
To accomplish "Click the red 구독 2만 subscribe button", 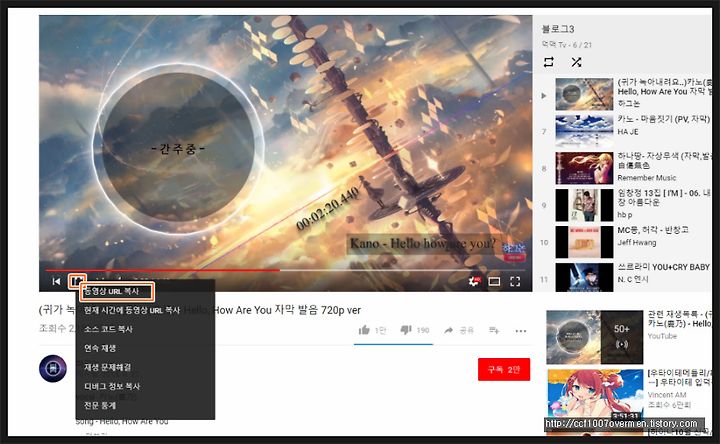I will click(504, 369).
